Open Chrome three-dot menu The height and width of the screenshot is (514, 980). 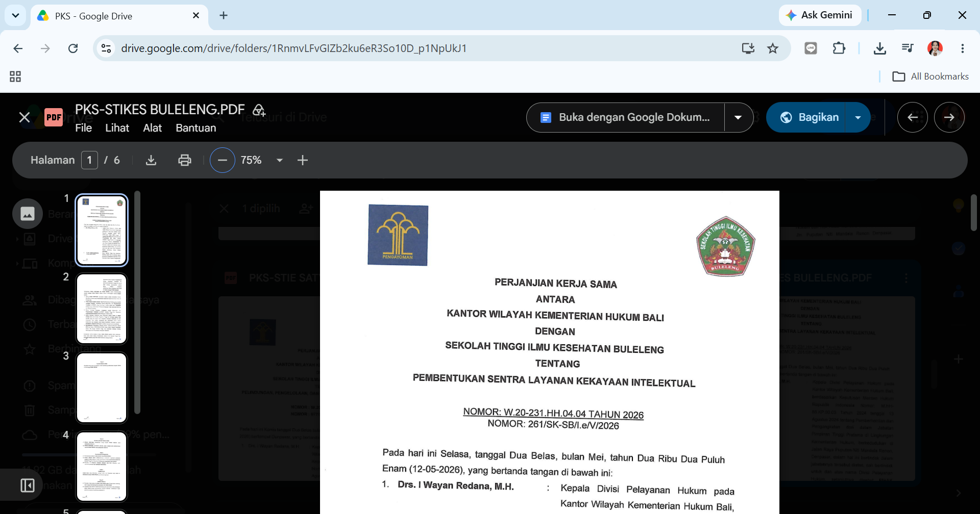[x=963, y=48]
